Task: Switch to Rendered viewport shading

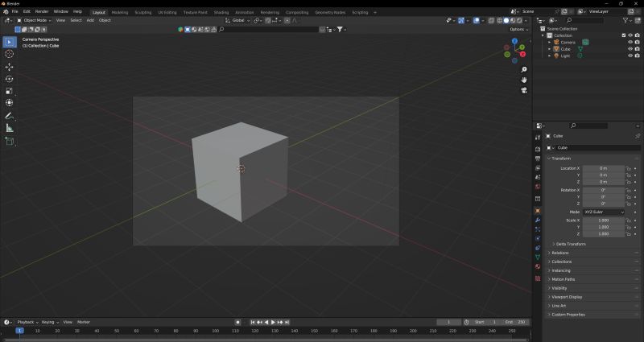Action: 519,21
